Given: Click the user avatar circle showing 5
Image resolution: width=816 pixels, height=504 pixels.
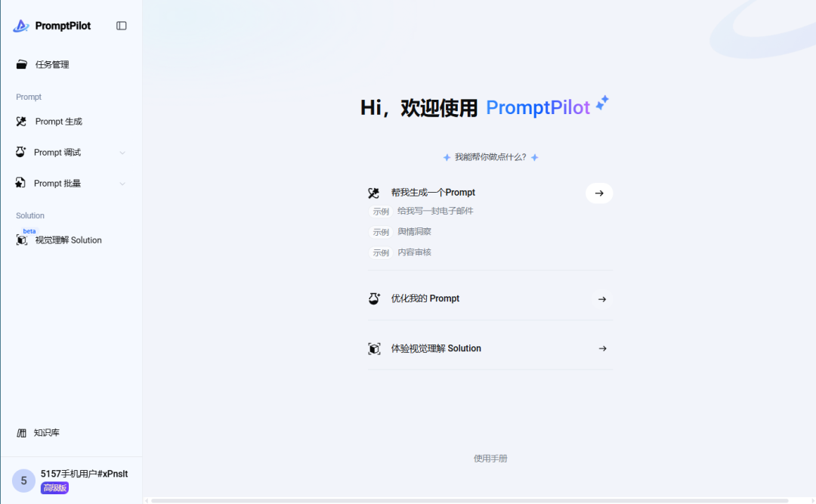Looking at the screenshot, I should coord(23,481).
